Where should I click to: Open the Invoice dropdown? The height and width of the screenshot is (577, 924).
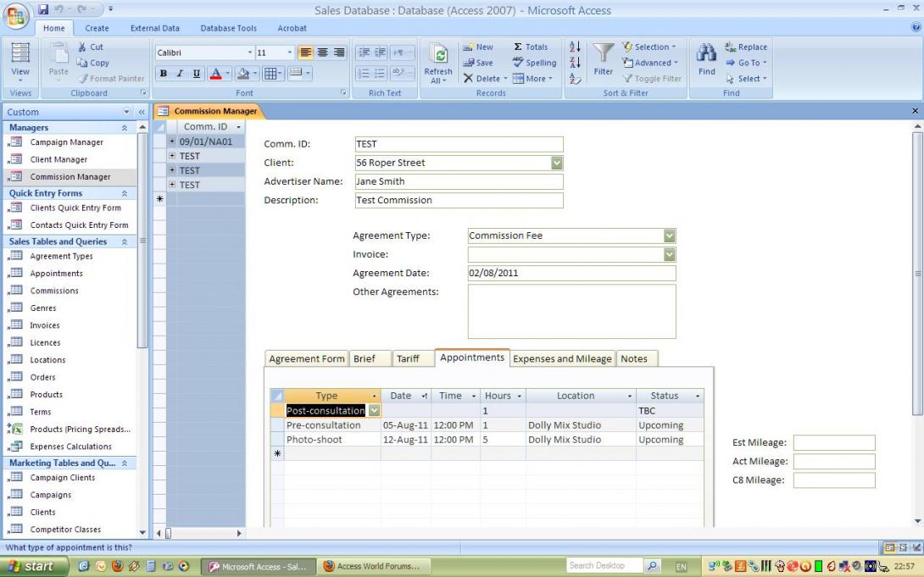[x=670, y=254]
